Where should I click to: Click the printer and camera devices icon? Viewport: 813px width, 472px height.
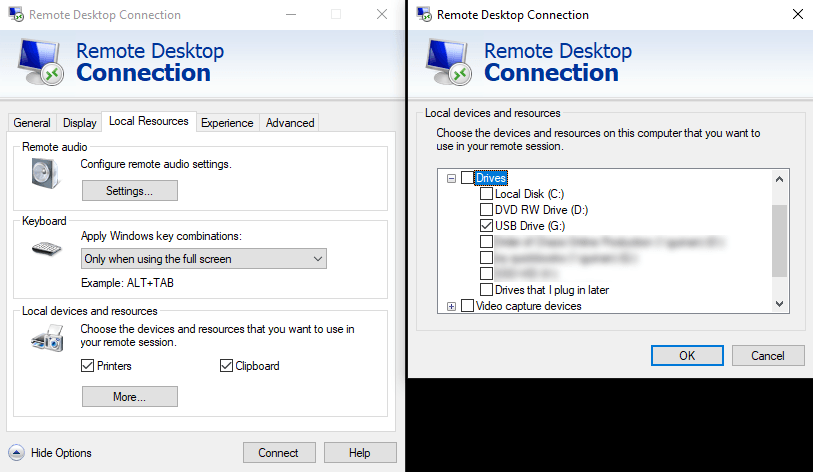coord(47,338)
